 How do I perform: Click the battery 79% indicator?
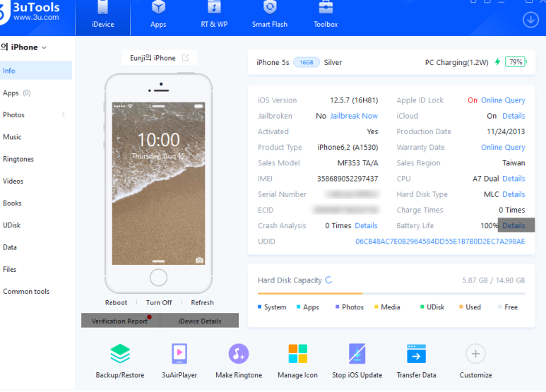click(516, 62)
